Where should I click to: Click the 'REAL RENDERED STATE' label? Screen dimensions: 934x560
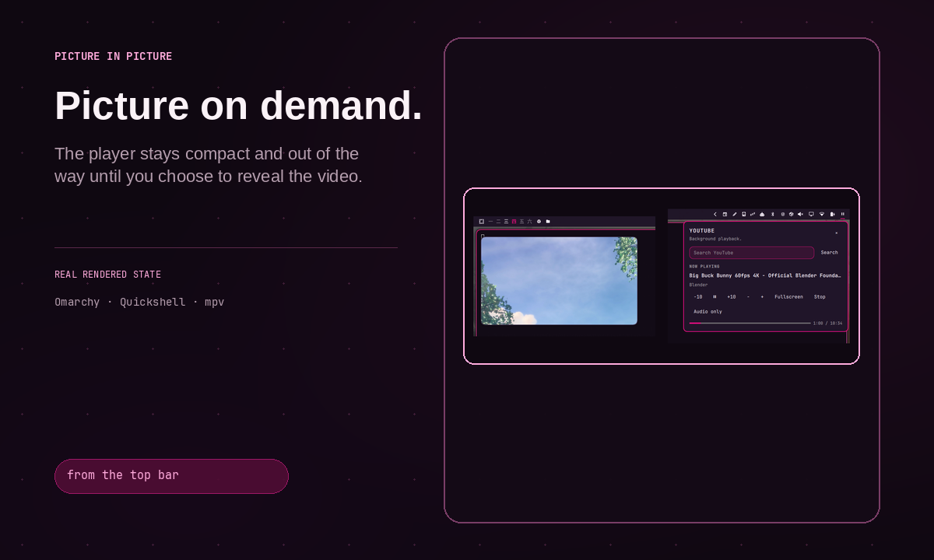point(108,275)
